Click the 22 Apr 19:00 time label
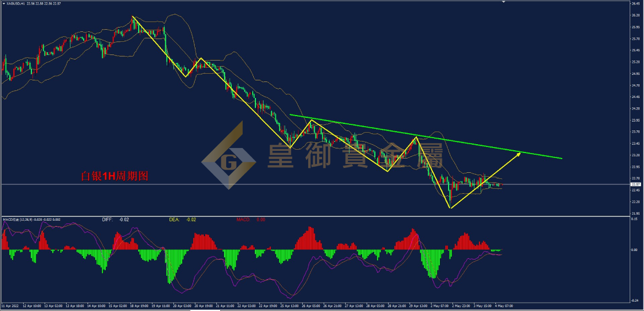Viewport: 644px width, 311px height. point(268,306)
